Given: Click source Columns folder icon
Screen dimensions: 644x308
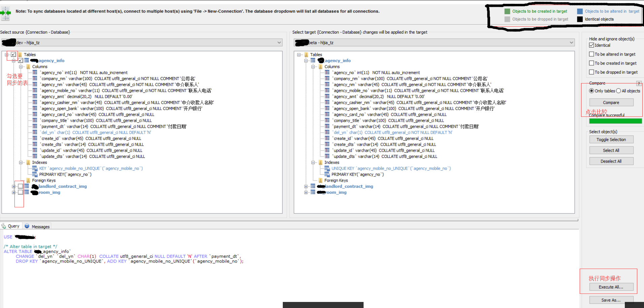Looking at the screenshot, I should 28,67.
